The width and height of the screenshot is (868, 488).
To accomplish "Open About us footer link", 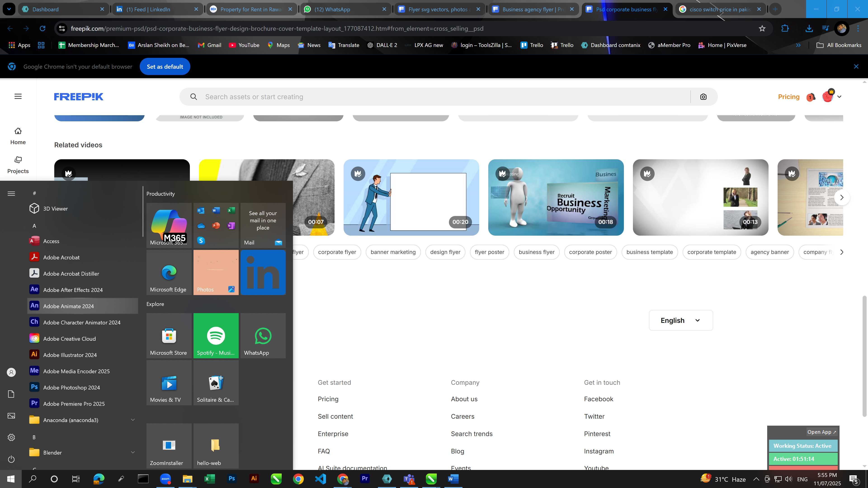I will click(464, 399).
